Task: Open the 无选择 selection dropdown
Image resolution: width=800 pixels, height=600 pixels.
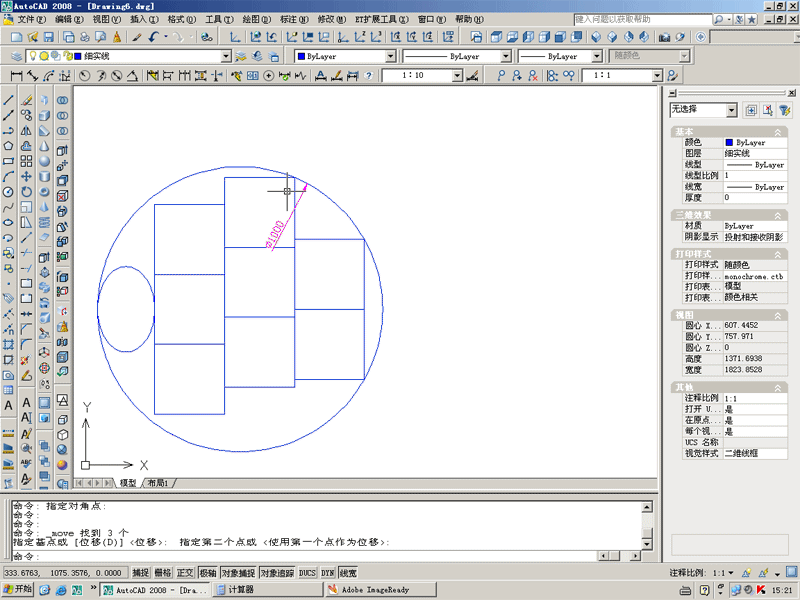Action: [732, 110]
